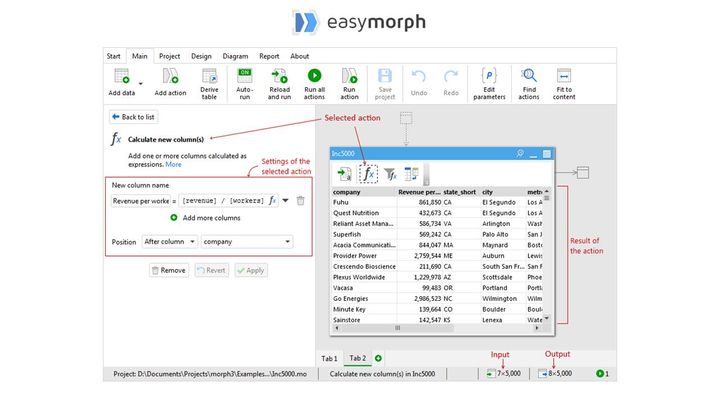Image resolution: width=720 pixels, height=405 pixels.
Task: Open the Project ribbon tab
Action: [169, 56]
